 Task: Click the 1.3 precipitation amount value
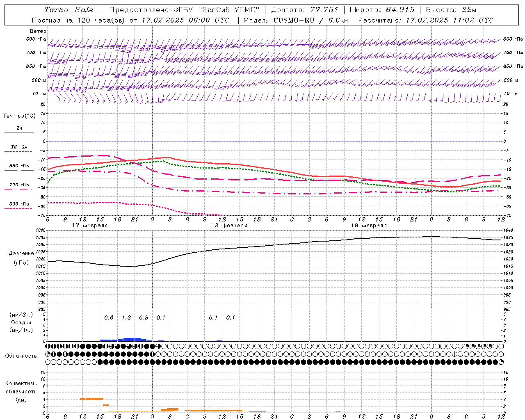(126, 317)
